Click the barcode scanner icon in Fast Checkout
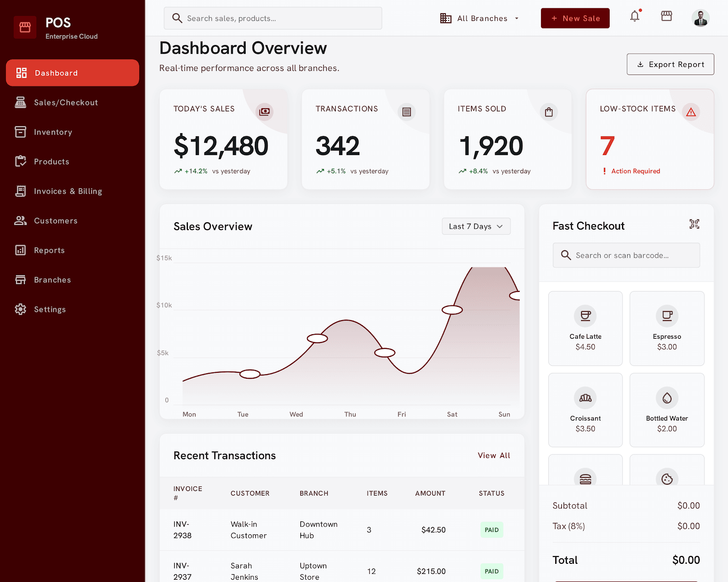The image size is (728, 582). 694,224
